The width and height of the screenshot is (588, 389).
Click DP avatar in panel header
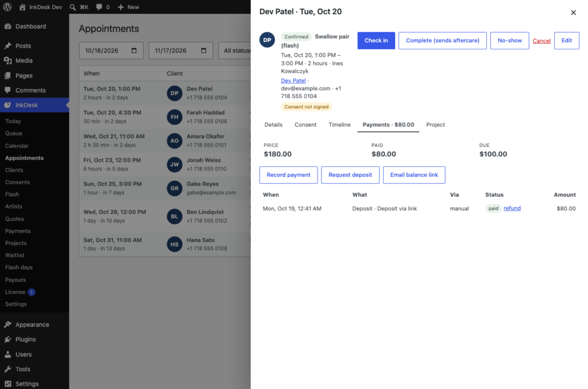pyautogui.click(x=267, y=40)
